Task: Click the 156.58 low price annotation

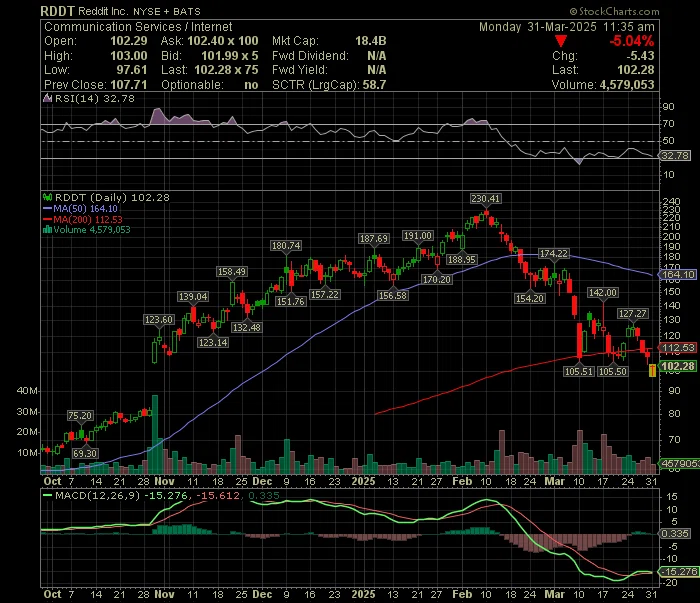Action: [x=392, y=295]
